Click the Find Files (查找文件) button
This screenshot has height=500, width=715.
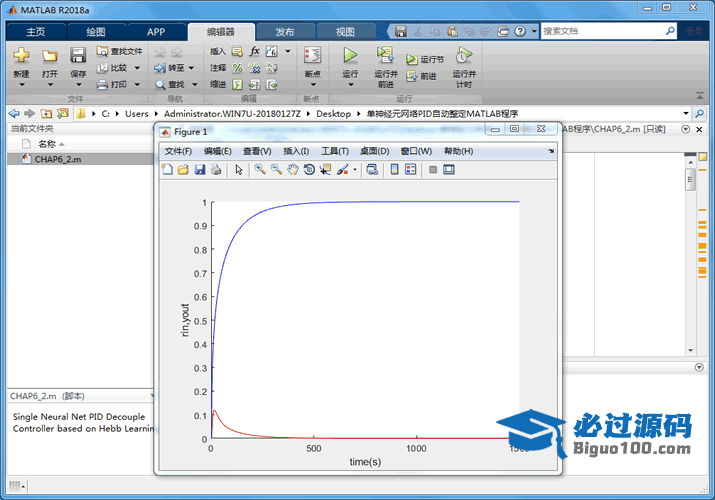(x=119, y=51)
